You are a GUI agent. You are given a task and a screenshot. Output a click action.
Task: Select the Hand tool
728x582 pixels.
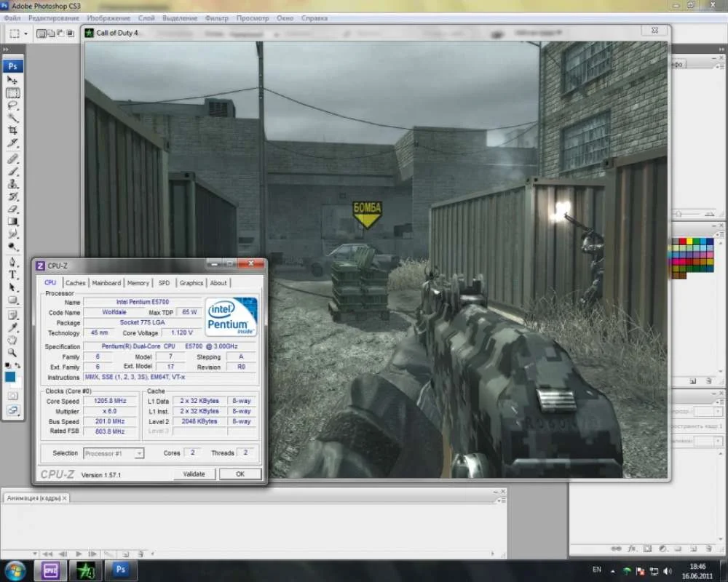12,340
